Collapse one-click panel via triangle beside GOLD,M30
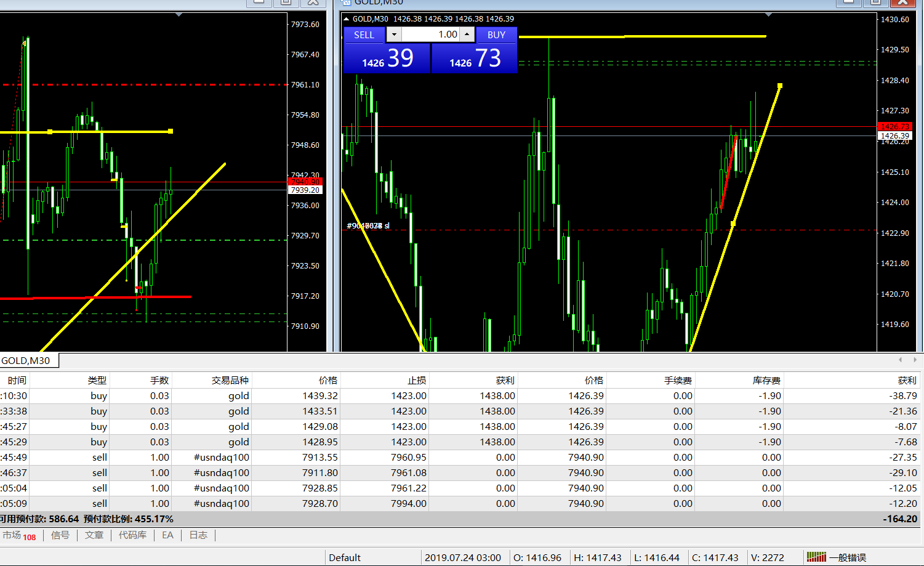Screen dimensions: 924x566 pyautogui.click(x=347, y=19)
